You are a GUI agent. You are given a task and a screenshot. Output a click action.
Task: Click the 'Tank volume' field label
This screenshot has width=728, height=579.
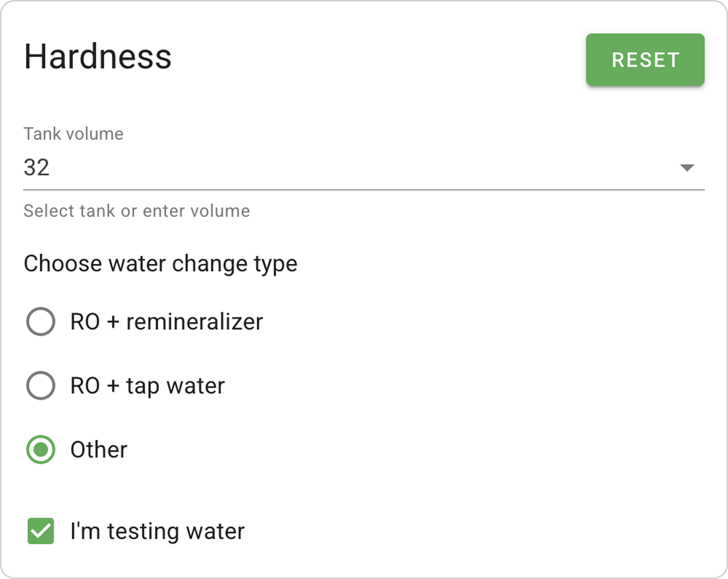(74, 134)
